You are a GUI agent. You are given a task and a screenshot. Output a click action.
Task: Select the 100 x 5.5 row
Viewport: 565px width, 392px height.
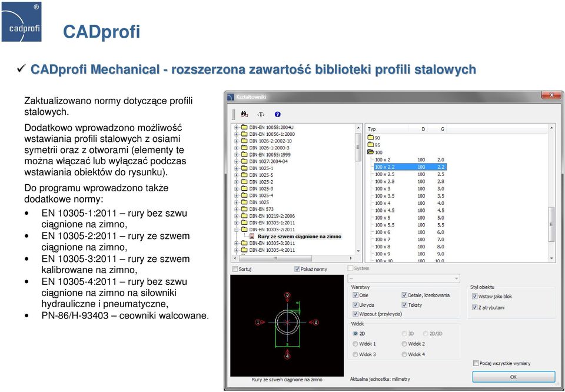pos(410,225)
